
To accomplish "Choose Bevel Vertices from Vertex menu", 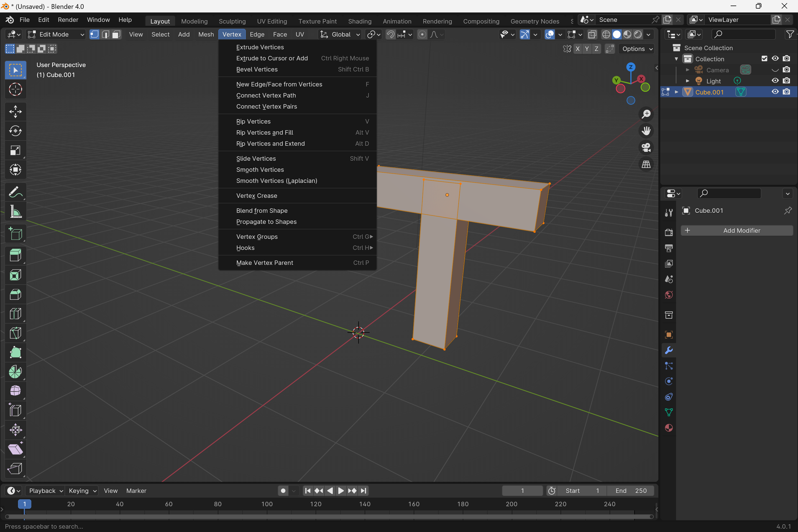I will (x=257, y=69).
